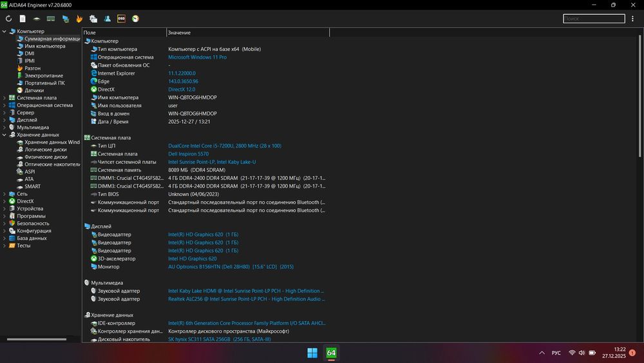
Task: Open the three-dot options menu
Action: tap(632, 19)
